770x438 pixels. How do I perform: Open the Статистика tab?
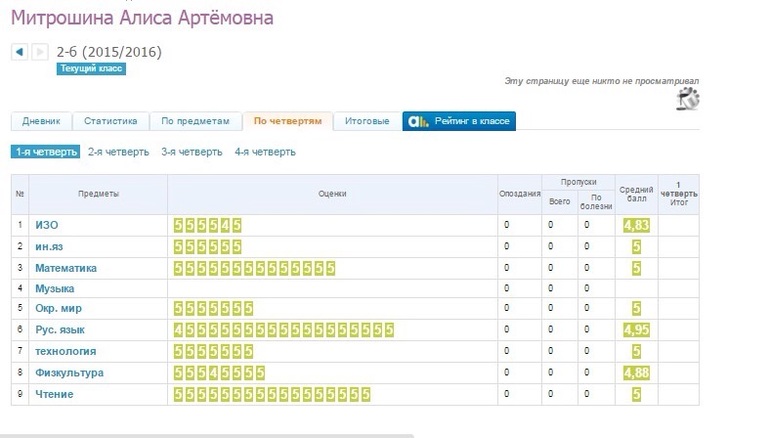pos(110,121)
